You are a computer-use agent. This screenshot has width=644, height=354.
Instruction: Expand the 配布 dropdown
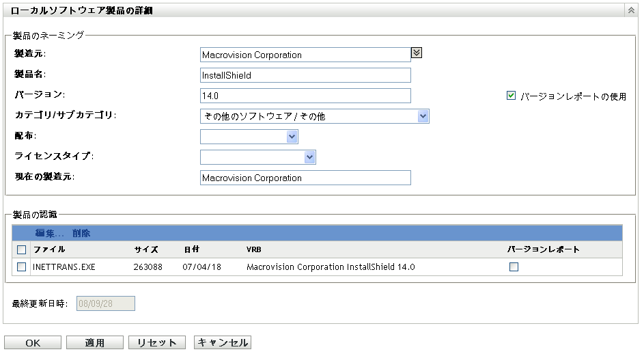tap(292, 137)
